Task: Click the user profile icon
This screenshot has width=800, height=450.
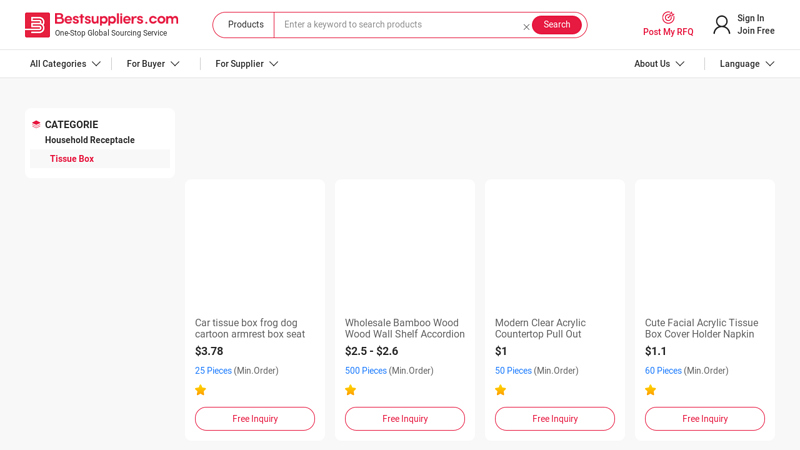Action: pyautogui.click(x=721, y=24)
